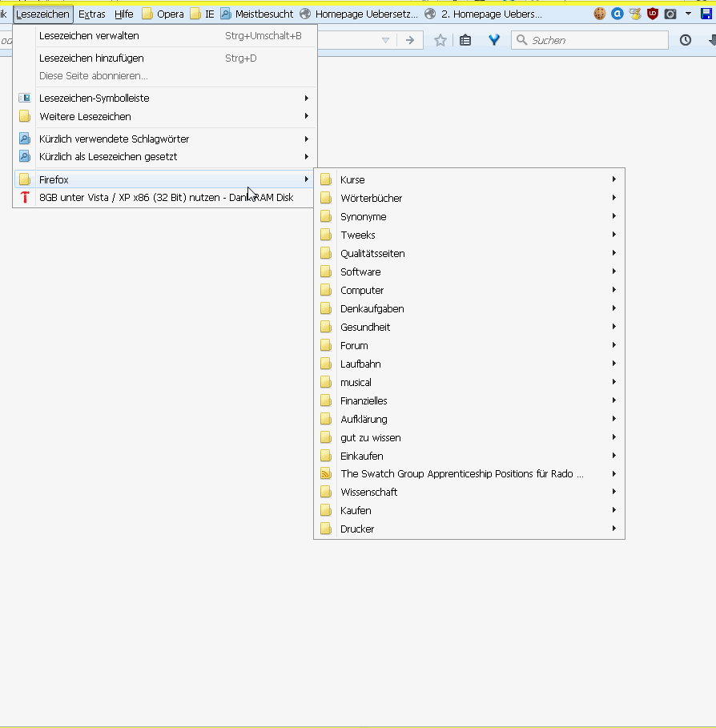Open the 'gut zu wissen' folder
716x728 pixels.
pos(469,437)
